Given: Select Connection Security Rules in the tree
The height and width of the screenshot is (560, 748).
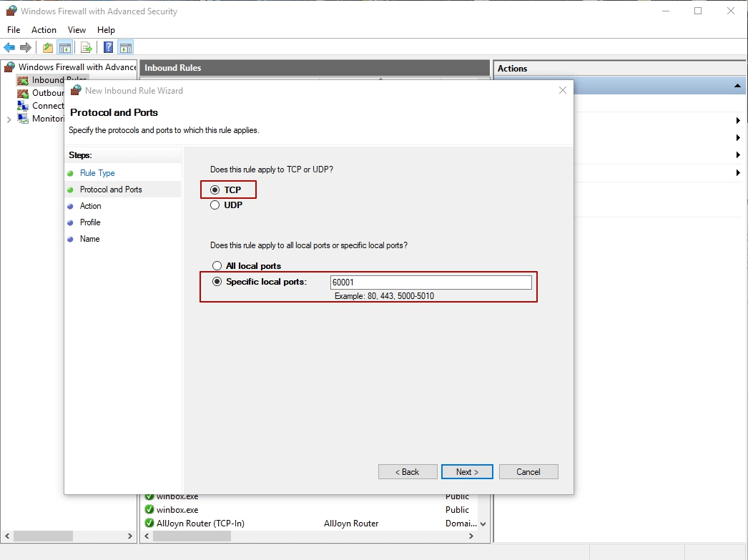Looking at the screenshot, I should (48, 105).
